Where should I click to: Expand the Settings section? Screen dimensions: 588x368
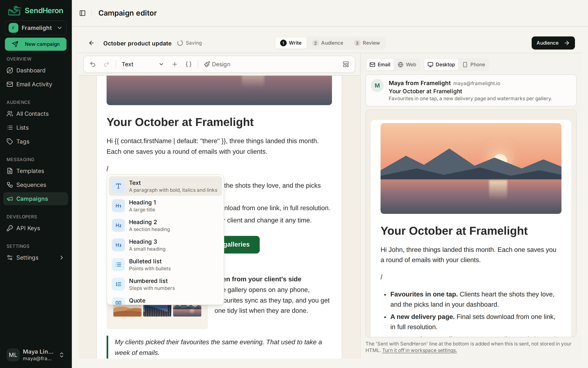[x=36, y=257]
